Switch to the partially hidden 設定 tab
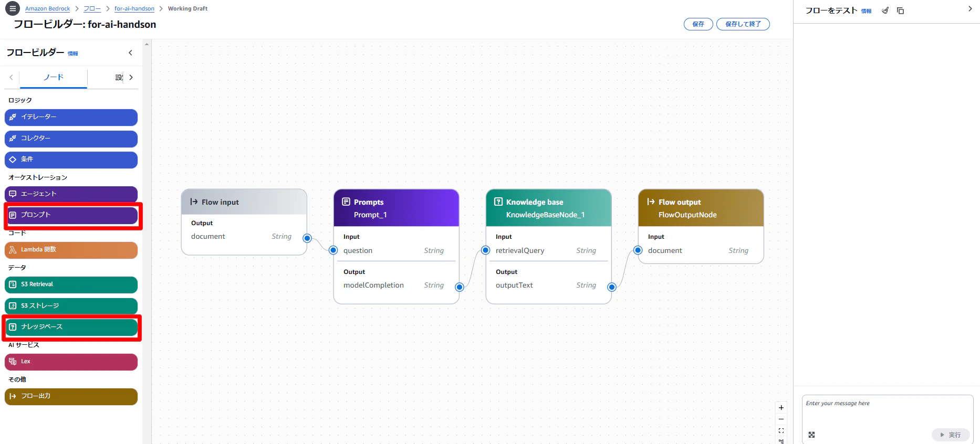The width and height of the screenshot is (980, 444). 119,78
